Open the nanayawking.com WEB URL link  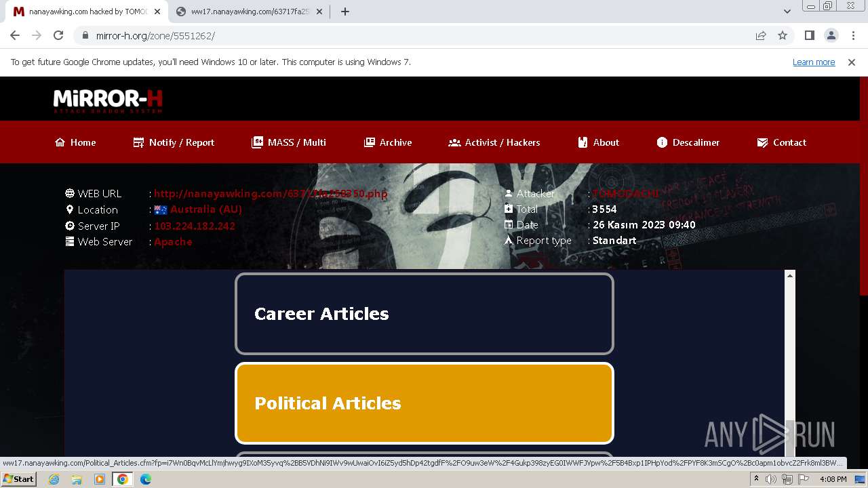[271, 193]
